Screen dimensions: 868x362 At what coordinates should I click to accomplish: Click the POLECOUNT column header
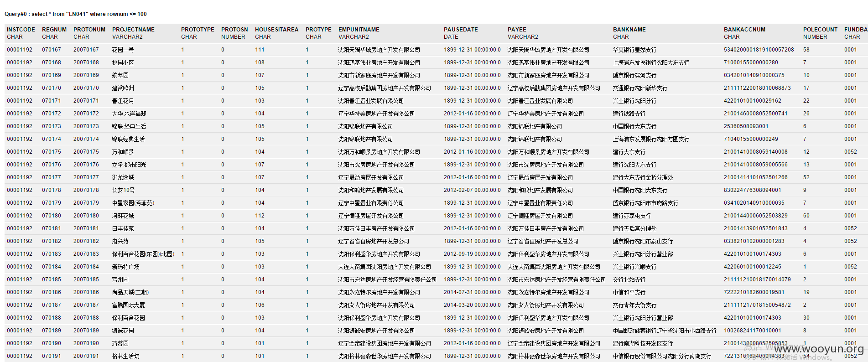[x=820, y=30]
